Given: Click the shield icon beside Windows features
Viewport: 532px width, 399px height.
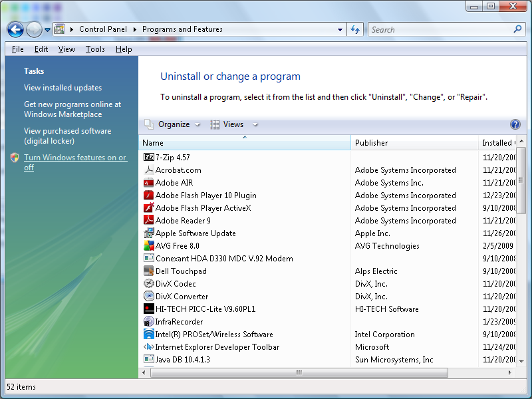Looking at the screenshot, I should point(15,158).
